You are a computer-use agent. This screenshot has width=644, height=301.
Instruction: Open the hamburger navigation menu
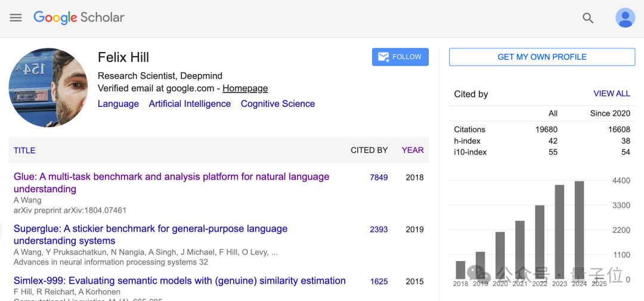coord(16,18)
